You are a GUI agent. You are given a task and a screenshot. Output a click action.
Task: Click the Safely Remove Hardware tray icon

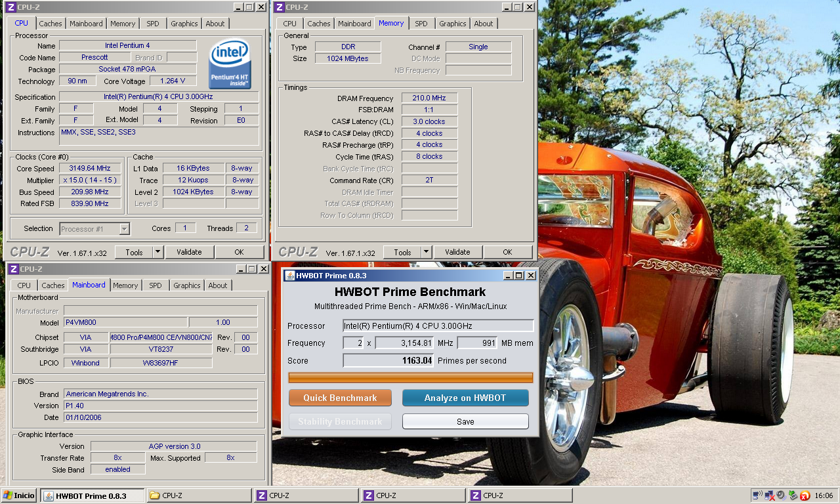[793, 495]
